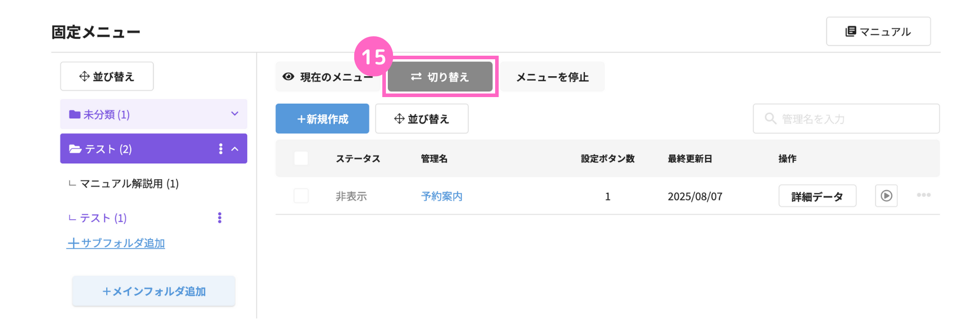Open kebab menu on テスト (1) subfolder
Image resolution: width=980 pixels, height=327 pixels.
click(219, 218)
